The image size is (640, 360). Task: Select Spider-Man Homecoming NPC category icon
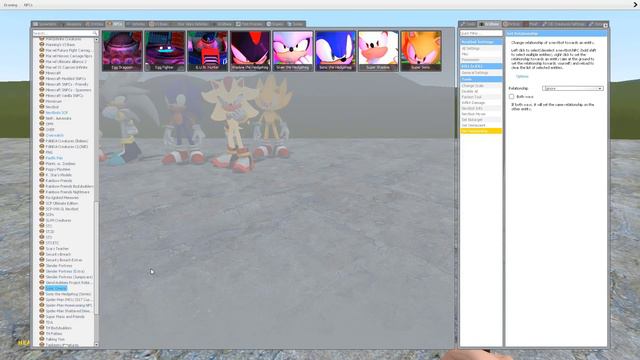[42, 305]
